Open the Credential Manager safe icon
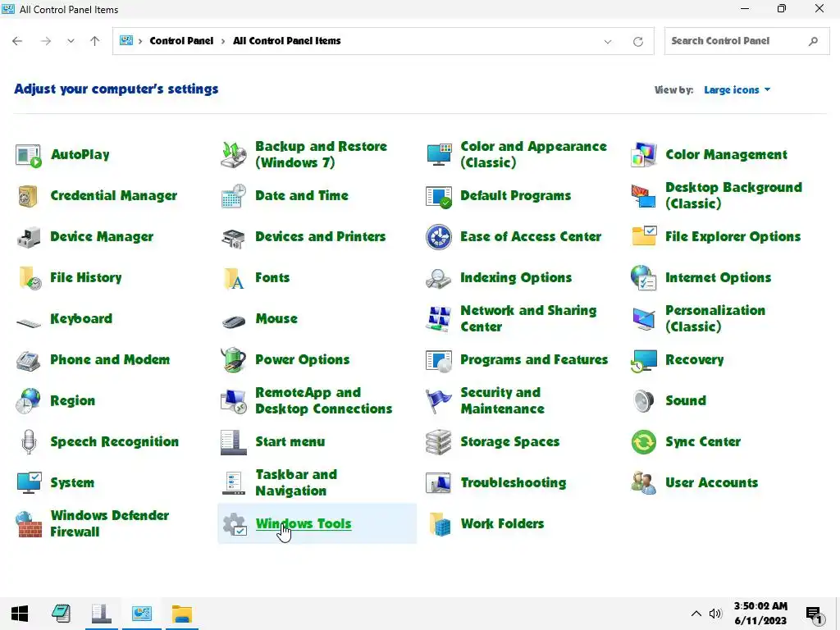This screenshot has height=630, width=840. (x=28, y=196)
